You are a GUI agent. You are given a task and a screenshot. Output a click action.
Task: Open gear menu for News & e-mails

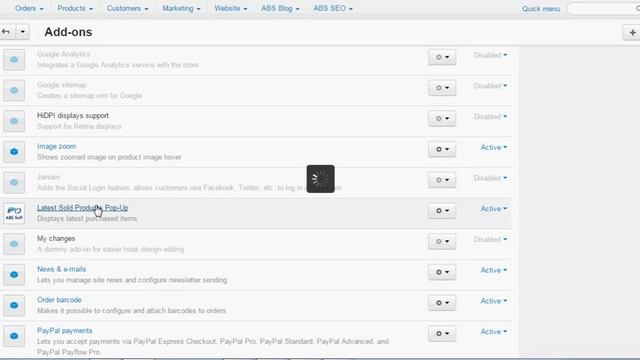click(442, 272)
